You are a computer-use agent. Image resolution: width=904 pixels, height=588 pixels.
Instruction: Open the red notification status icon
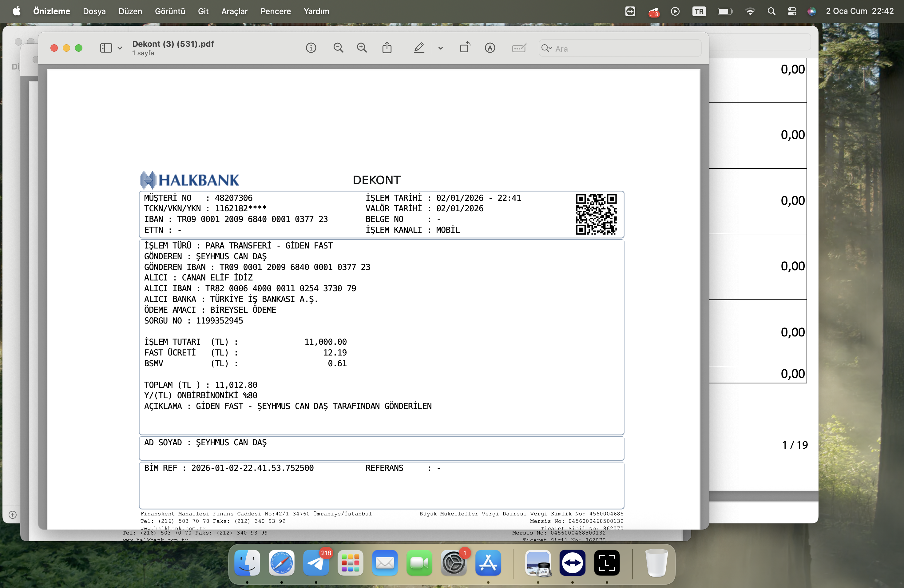pyautogui.click(x=654, y=12)
